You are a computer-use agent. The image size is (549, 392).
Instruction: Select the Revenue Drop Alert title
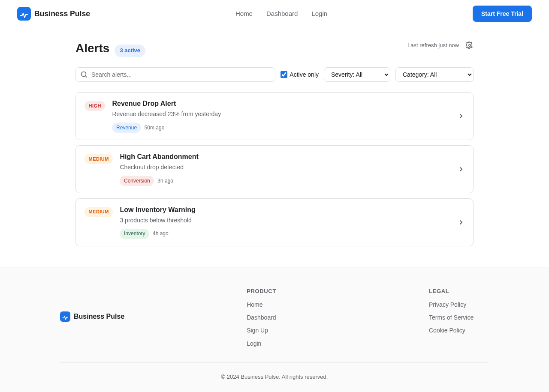(x=144, y=104)
